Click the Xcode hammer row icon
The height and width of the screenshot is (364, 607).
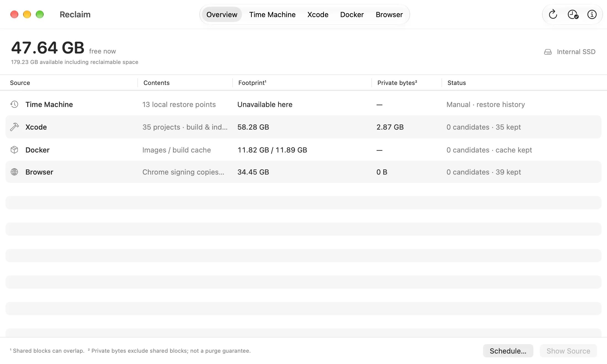click(x=14, y=127)
